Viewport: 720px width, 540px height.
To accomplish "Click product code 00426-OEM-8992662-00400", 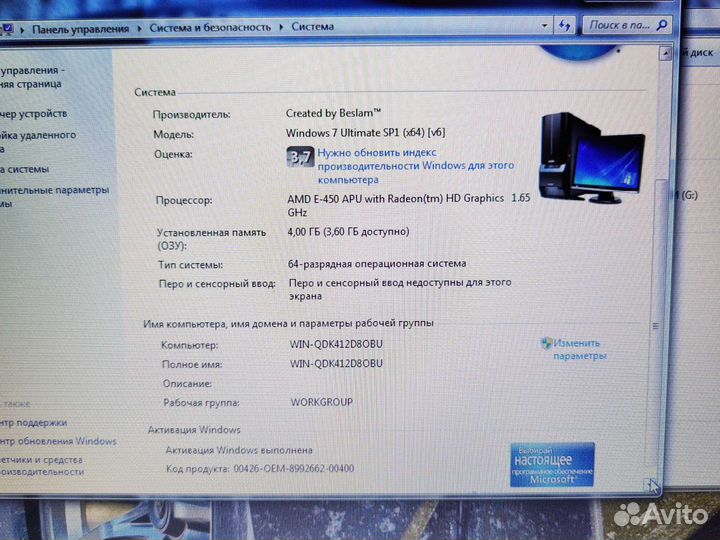I will tap(294, 468).
